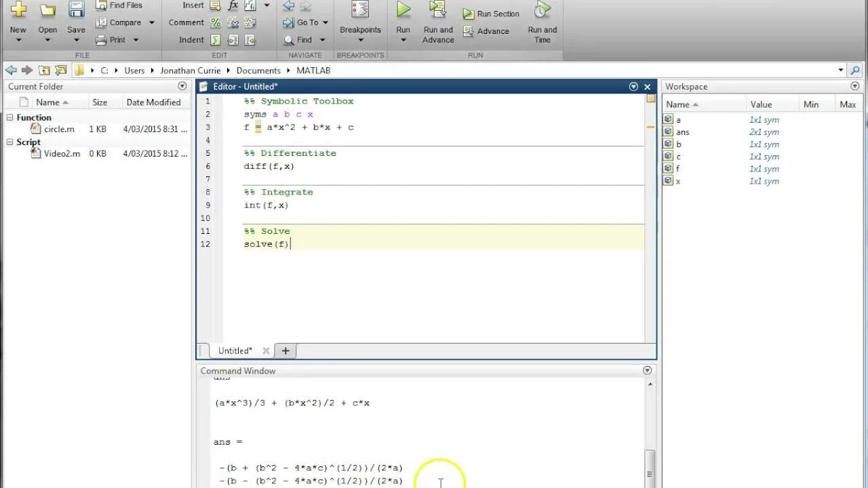This screenshot has width=868, height=488.
Task: Toggle the Current Folder panel actions circle icon
Action: (182, 86)
